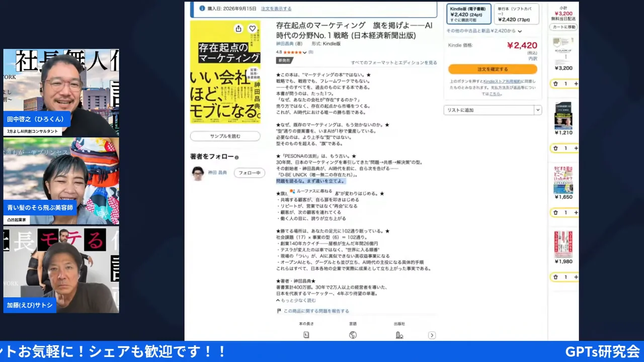Click the ¥1,650 cart item thumbnail
The height and width of the screenshot is (362, 644).
pos(563,179)
